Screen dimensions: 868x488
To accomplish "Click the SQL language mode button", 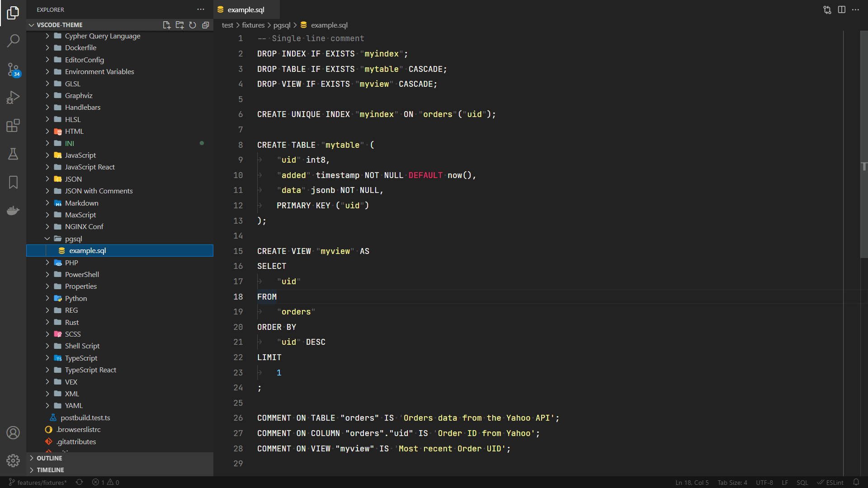I will [802, 482].
